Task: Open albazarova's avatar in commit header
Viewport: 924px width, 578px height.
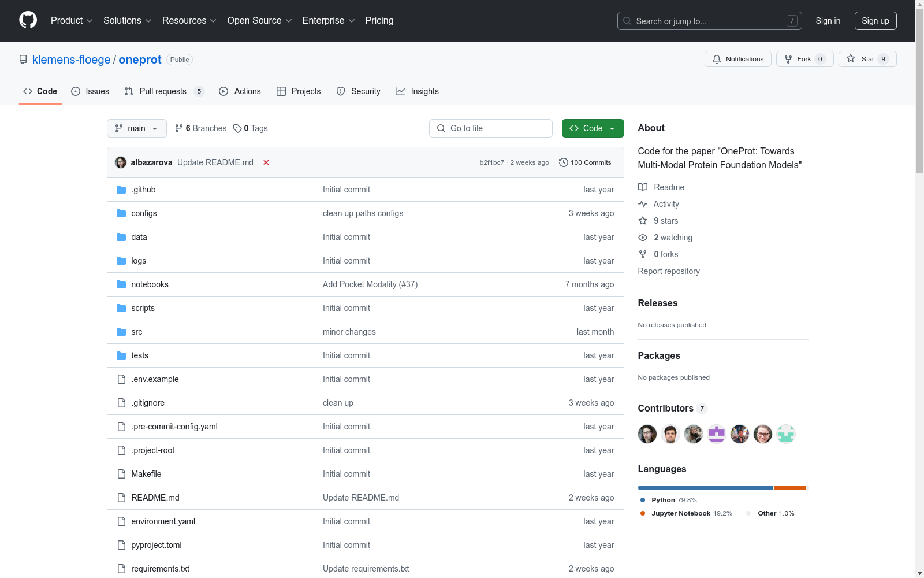Action: [121, 162]
